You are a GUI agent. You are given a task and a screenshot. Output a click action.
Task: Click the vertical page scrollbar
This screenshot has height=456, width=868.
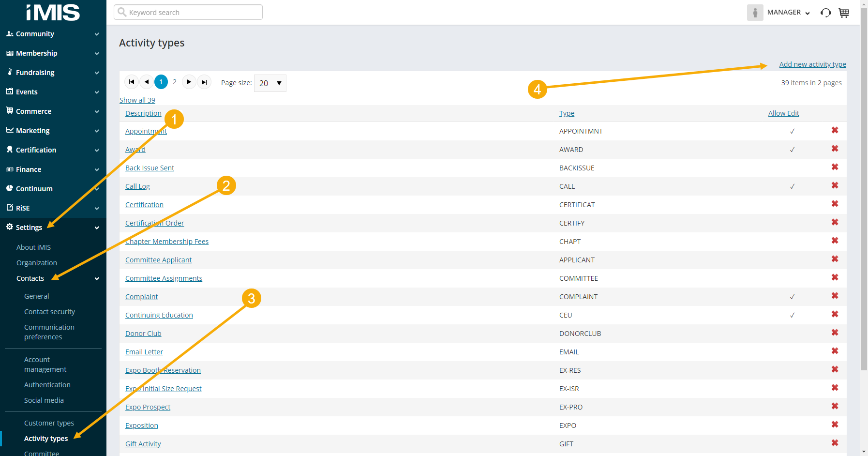[864, 194]
